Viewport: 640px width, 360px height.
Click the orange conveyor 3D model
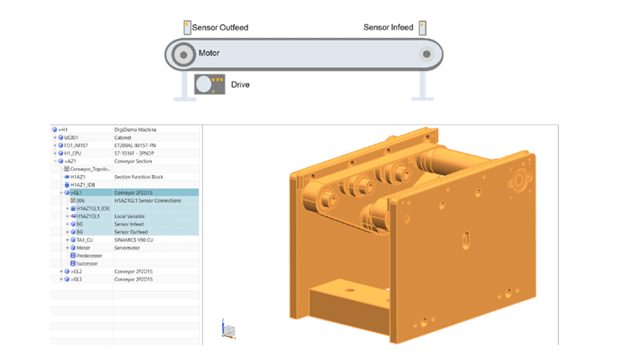coord(412,237)
